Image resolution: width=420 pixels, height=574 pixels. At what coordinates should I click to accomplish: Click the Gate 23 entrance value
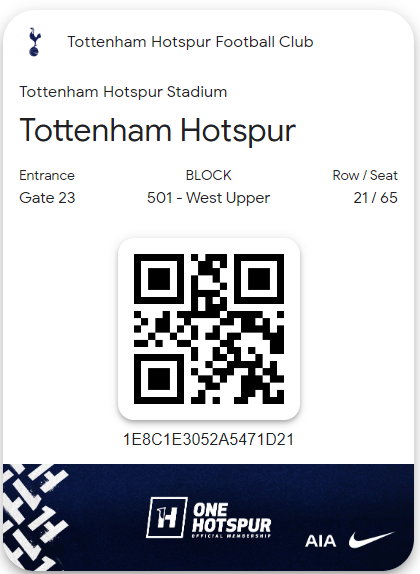(x=47, y=198)
